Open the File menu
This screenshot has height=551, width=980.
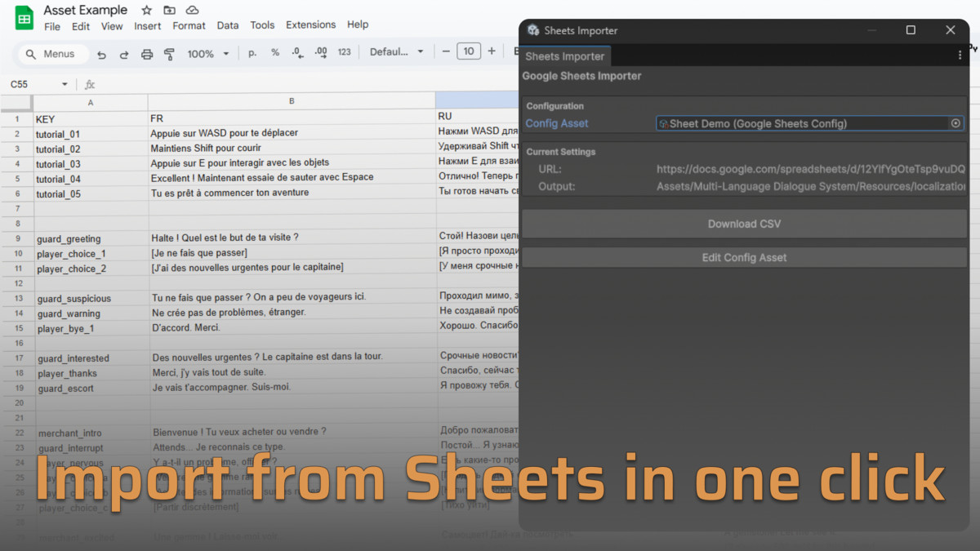click(x=52, y=26)
